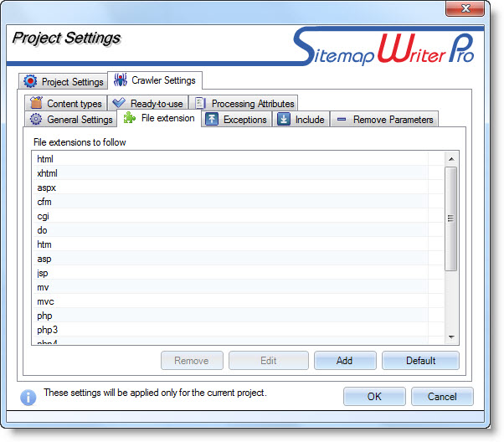Select the "asp" extension row
Image resolution: width=504 pixels, height=442 pixels.
pyautogui.click(x=238, y=259)
